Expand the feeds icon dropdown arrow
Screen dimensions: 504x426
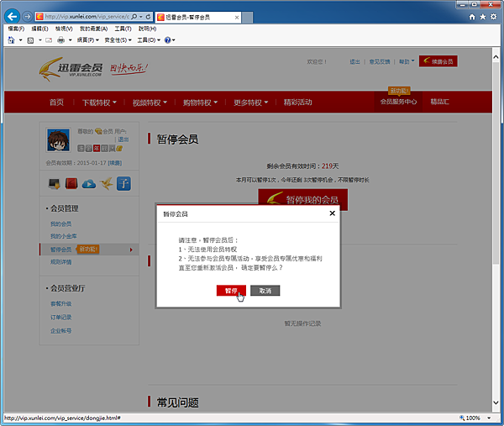[40, 40]
